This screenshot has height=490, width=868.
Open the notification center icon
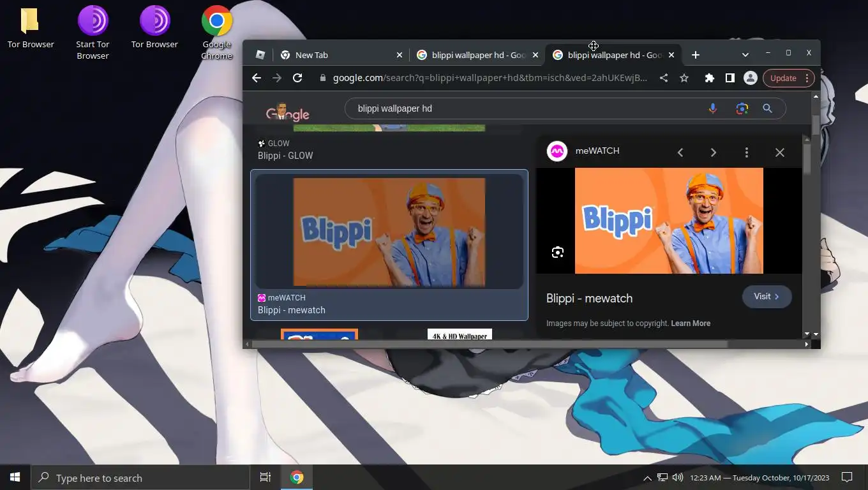[x=847, y=477]
